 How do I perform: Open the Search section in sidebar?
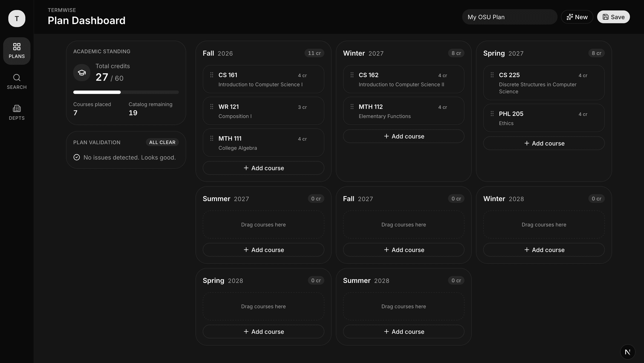point(17,82)
